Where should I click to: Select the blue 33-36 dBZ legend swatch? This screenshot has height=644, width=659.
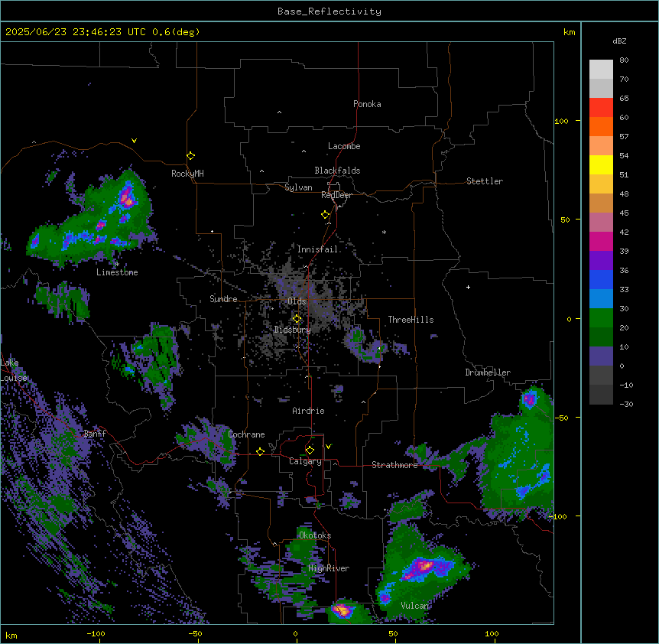[601, 279]
